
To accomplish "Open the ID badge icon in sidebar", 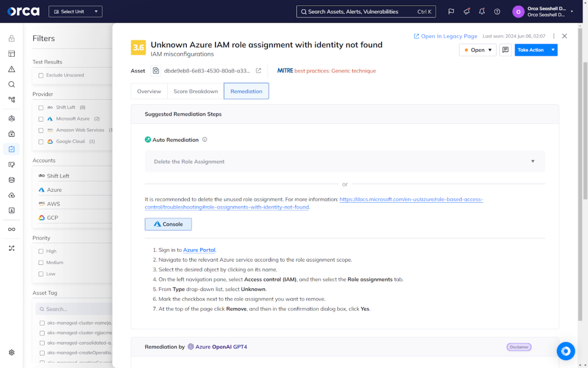I will [x=11, y=210].
